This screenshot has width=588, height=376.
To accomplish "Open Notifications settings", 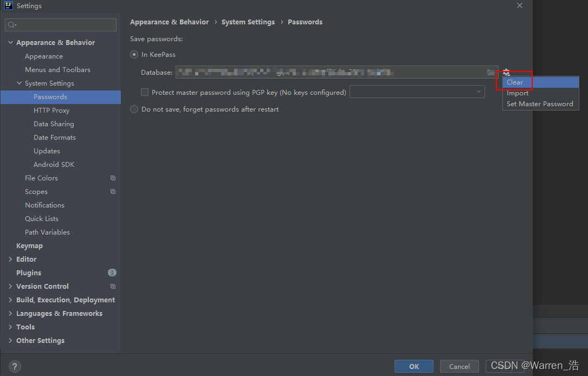I will [x=44, y=205].
